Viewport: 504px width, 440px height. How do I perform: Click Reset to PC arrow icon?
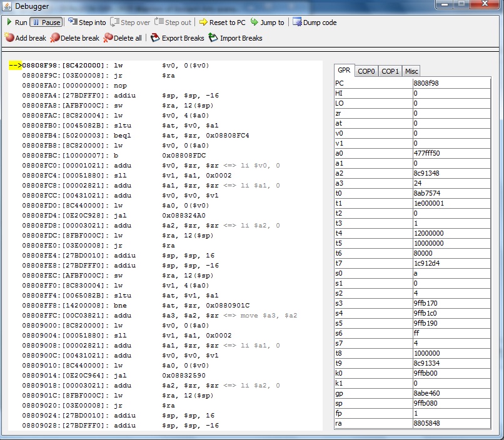[203, 22]
